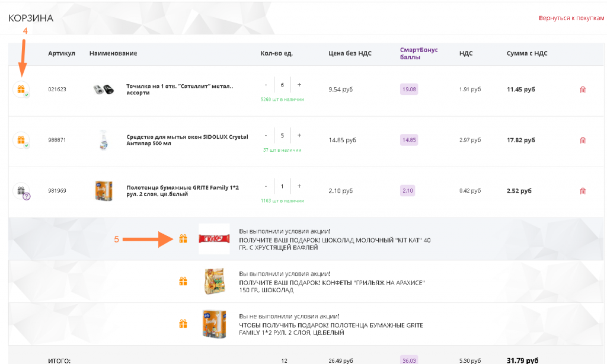Increase GRITE Family paper towels quantity
Screen dimensions: 607x364
pos(299,186)
